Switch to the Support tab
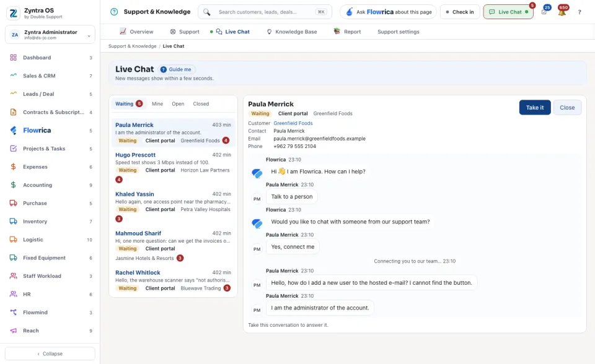 click(x=185, y=32)
